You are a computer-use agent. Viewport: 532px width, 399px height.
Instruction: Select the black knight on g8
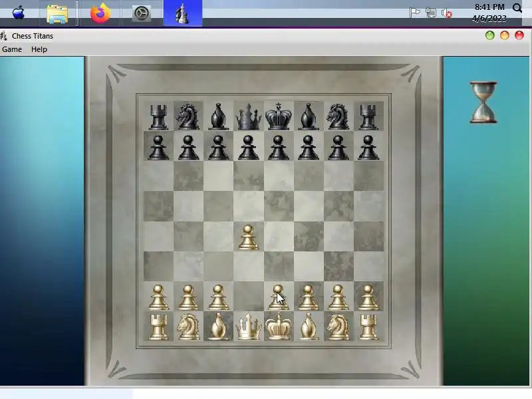[x=338, y=117]
